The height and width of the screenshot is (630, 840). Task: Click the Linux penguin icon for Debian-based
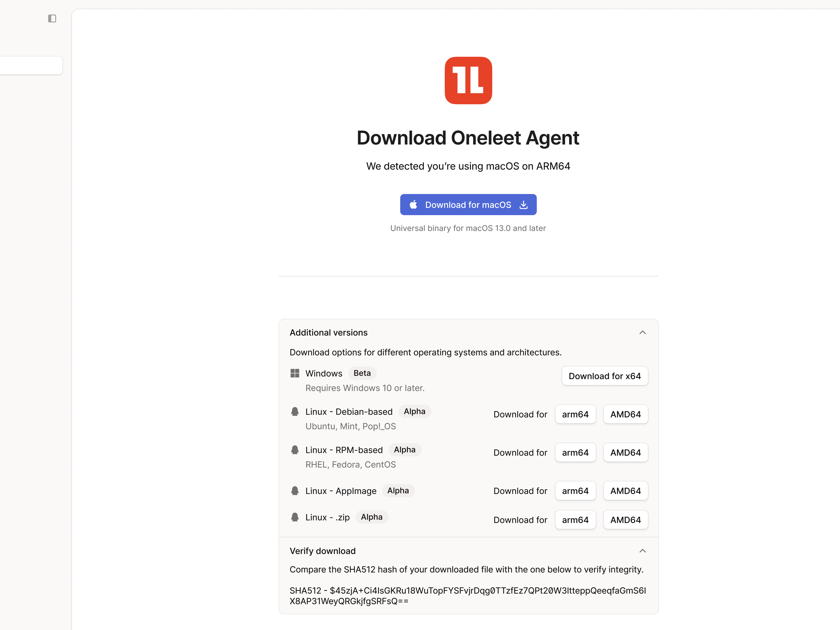pyautogui.click(x=295, y=412)
